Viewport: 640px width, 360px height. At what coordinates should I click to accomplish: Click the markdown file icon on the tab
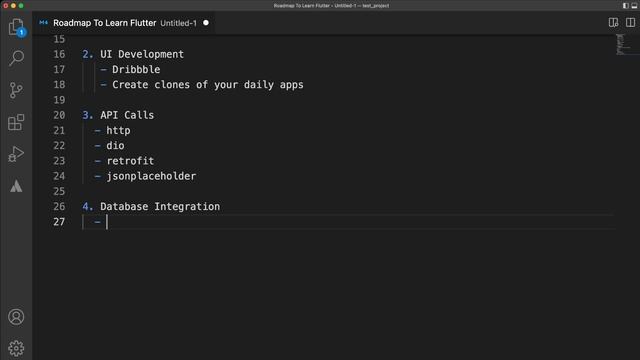[x=44, y=23]
